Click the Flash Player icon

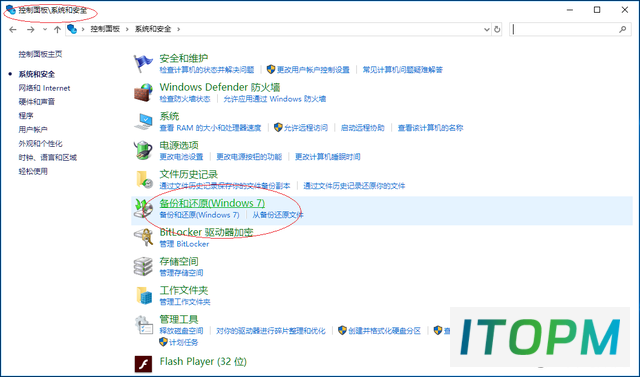pos(143,364)
